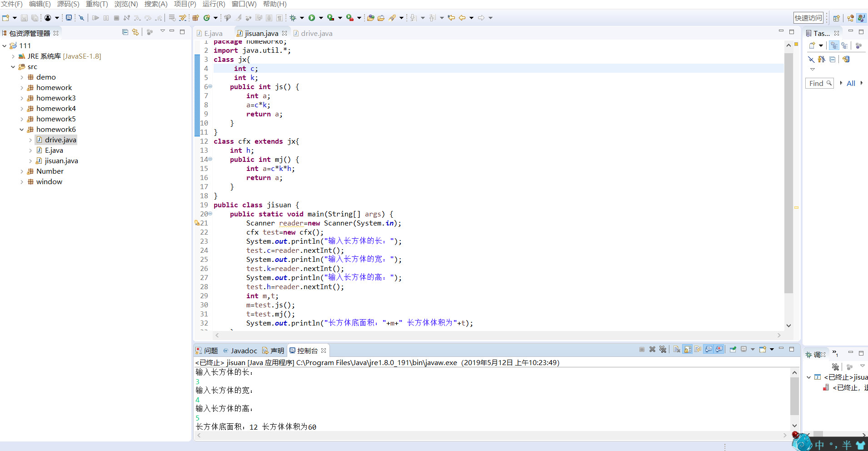Toggle Scheduled view in Task List

click(844, 45)
